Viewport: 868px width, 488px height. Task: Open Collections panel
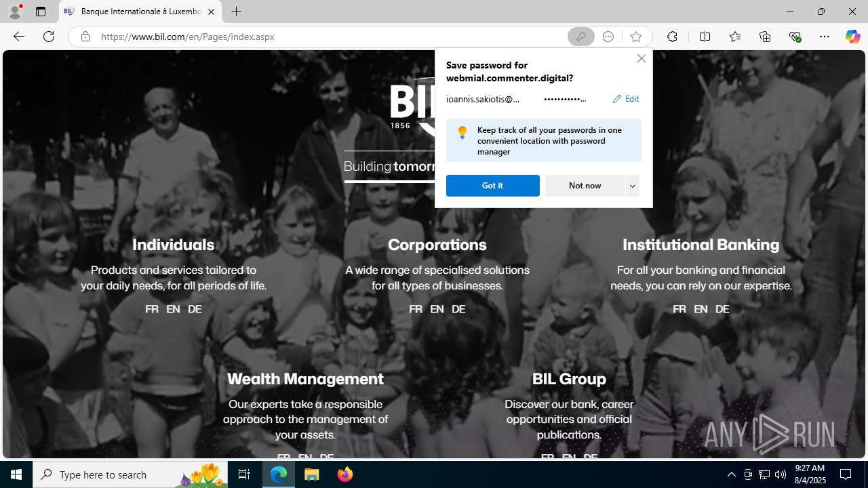tap(765, 37)
